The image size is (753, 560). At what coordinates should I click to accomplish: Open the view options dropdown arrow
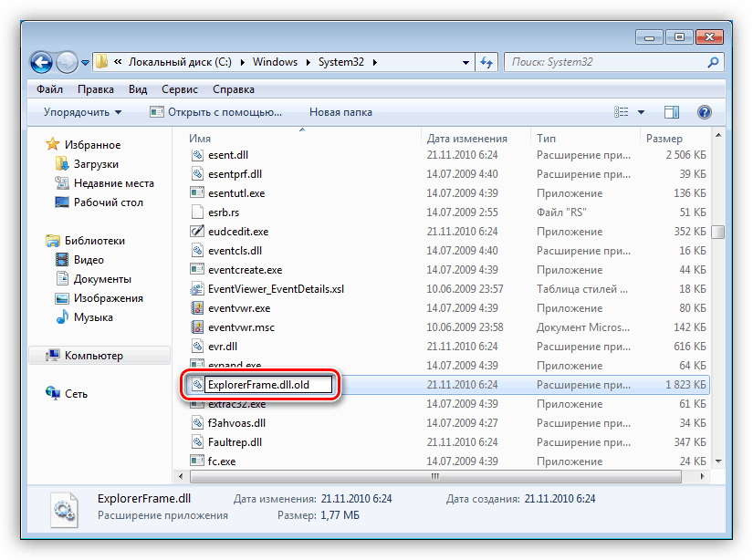pyautogui.click(x=641, y=112)
